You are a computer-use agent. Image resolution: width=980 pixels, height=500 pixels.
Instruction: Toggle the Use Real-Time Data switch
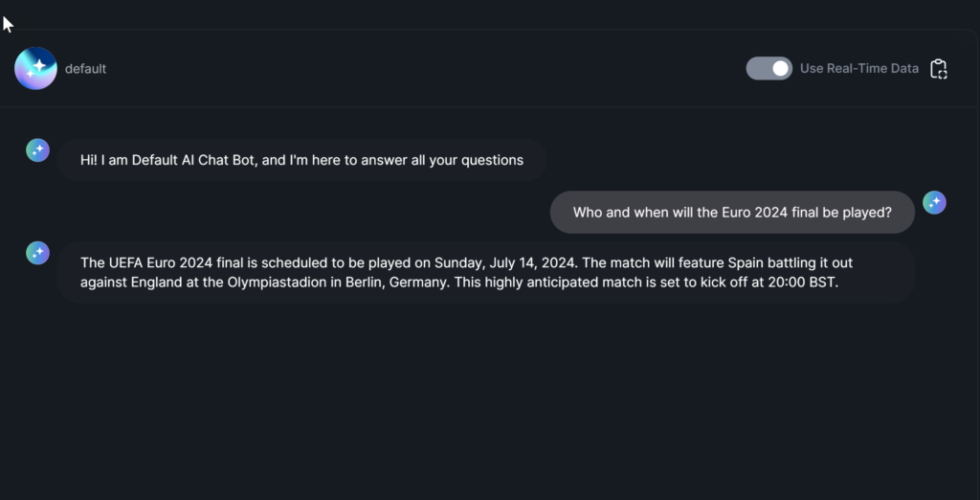click(x=768, y=68)
